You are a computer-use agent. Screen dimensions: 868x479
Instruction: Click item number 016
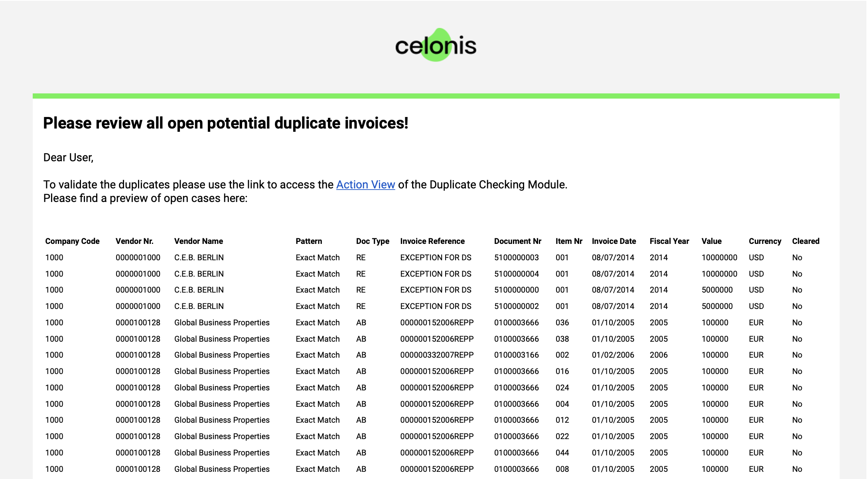[562, 371]
